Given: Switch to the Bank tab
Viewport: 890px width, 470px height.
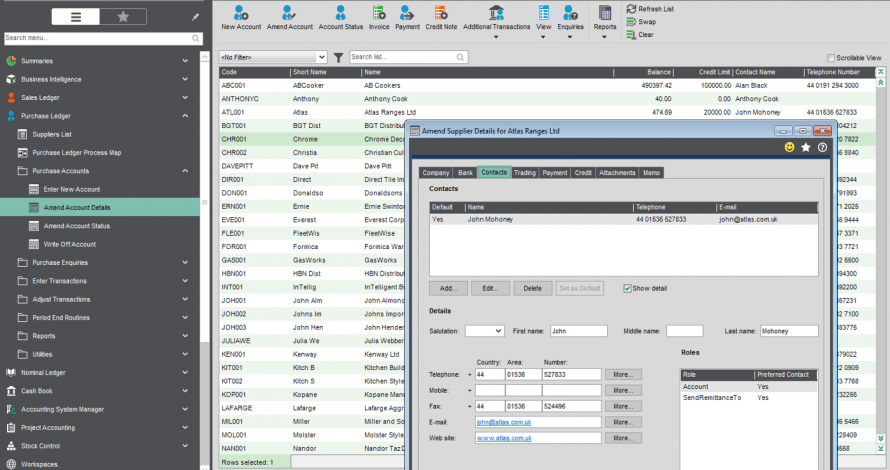Looking at the screenshot, I should 465,173.
